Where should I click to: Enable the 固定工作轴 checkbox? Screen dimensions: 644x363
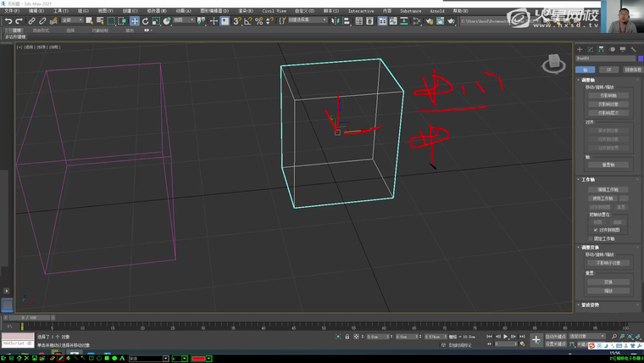(590, 238)
